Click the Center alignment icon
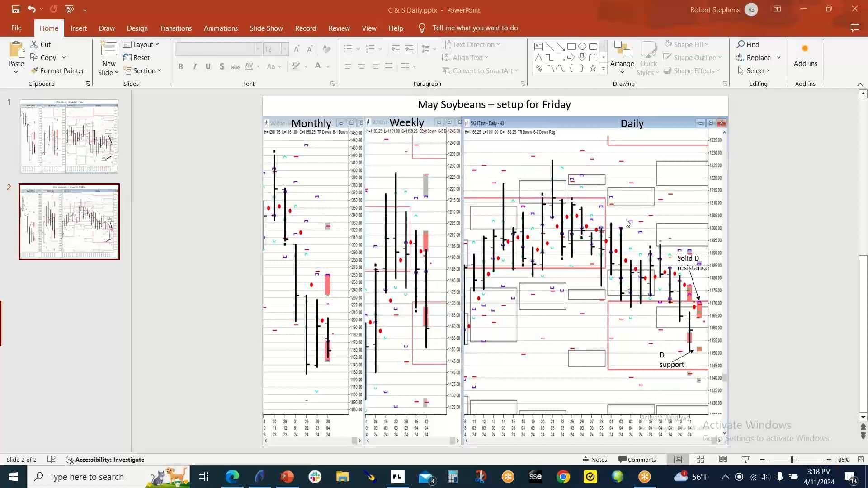Image resolution: width=868 pixels, height=488 pixels. (362, 66)
